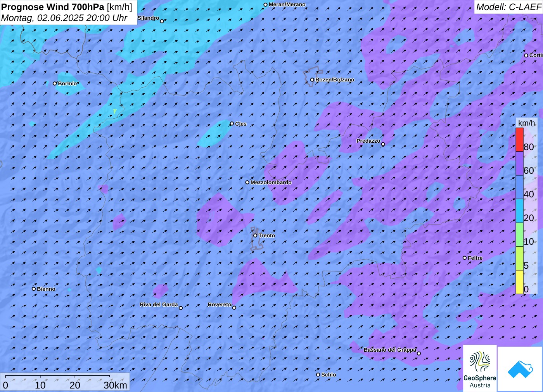
Task: Click the 'Feltre' label text
Action: 475,258
